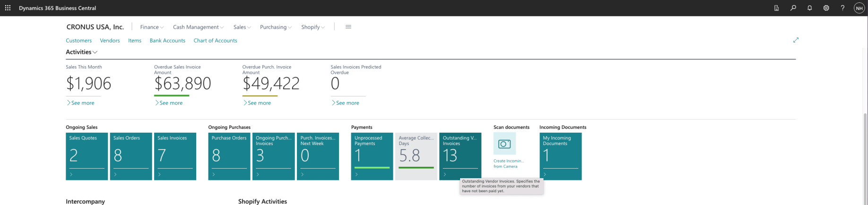
Task: Click the document icon in top bar
Action: click(x=776, y=8)
